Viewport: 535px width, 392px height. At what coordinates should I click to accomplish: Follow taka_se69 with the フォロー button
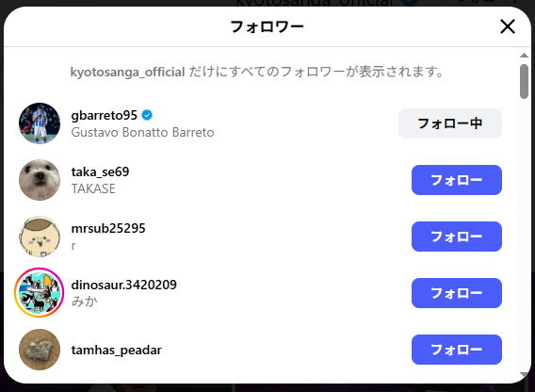click(x=457, y=180)
